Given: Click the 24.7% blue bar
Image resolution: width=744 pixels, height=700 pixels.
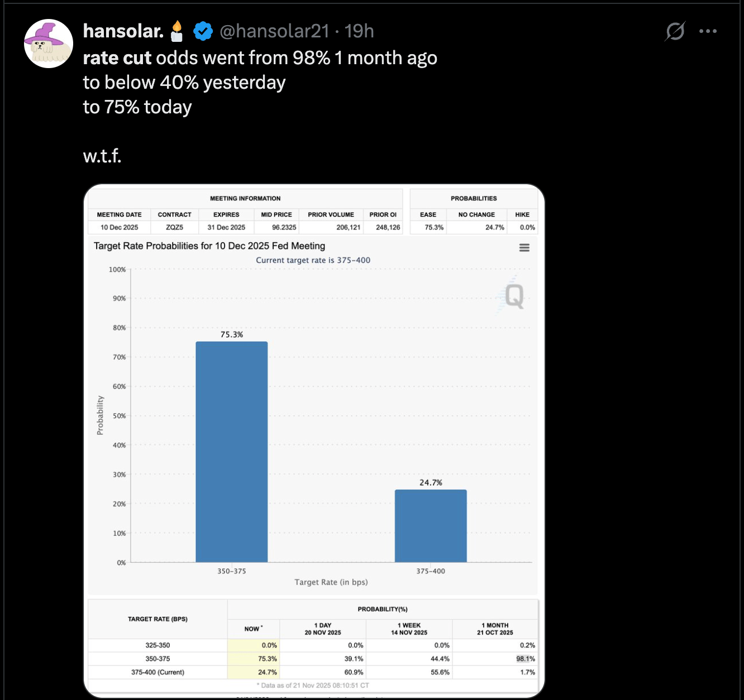Looking at the screenshot, I should pos(431,525).
